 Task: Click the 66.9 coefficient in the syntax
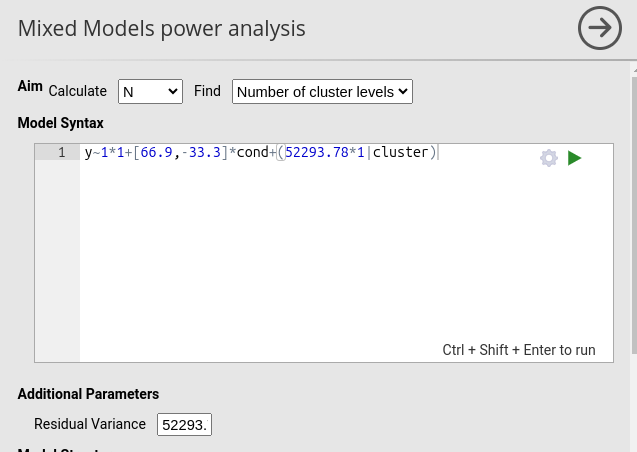pyautogui.click(x=156, y=153)
